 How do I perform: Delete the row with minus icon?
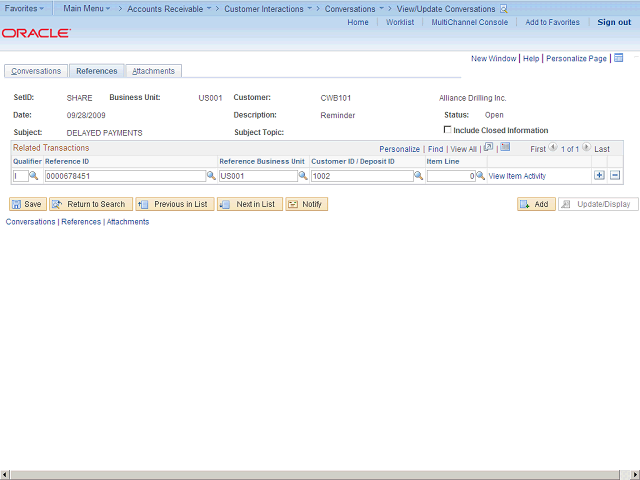[x=615, y=175]
